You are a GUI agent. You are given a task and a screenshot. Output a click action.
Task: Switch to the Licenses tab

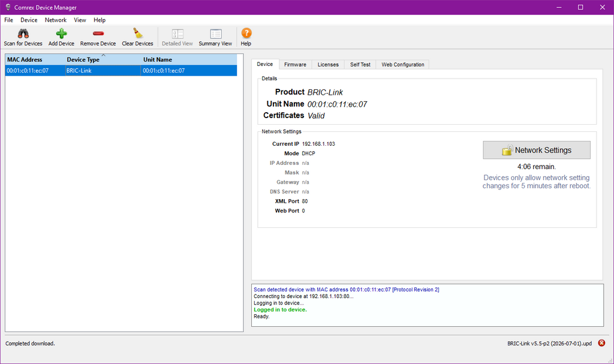click(x=328, y=65)
